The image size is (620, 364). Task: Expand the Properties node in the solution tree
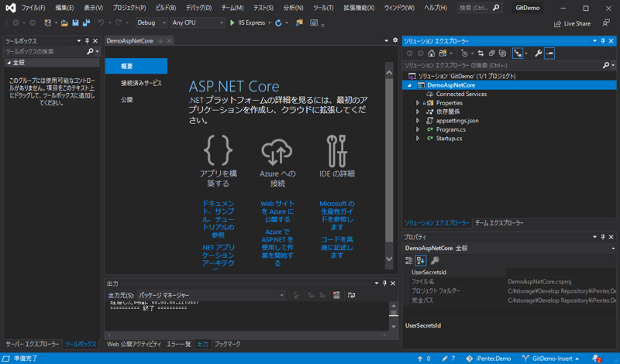click(418, 103)
